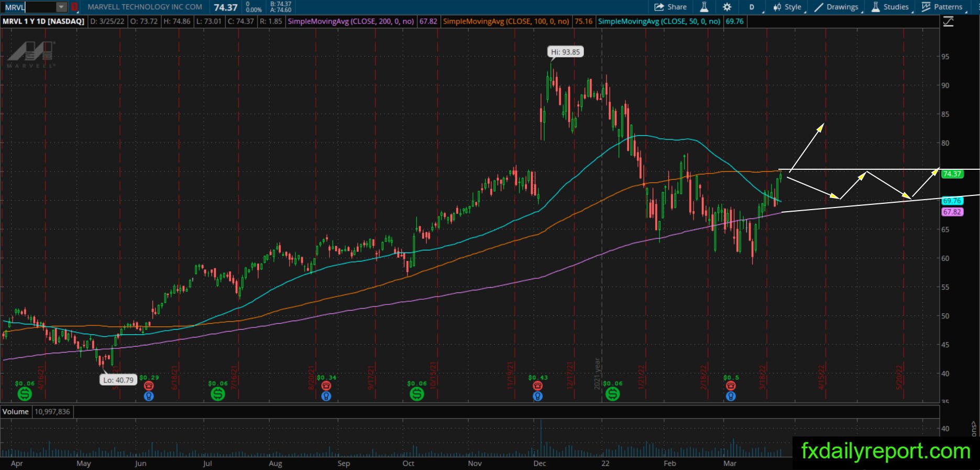Click the January $0.06 dividend icon

tap(612, 394)
